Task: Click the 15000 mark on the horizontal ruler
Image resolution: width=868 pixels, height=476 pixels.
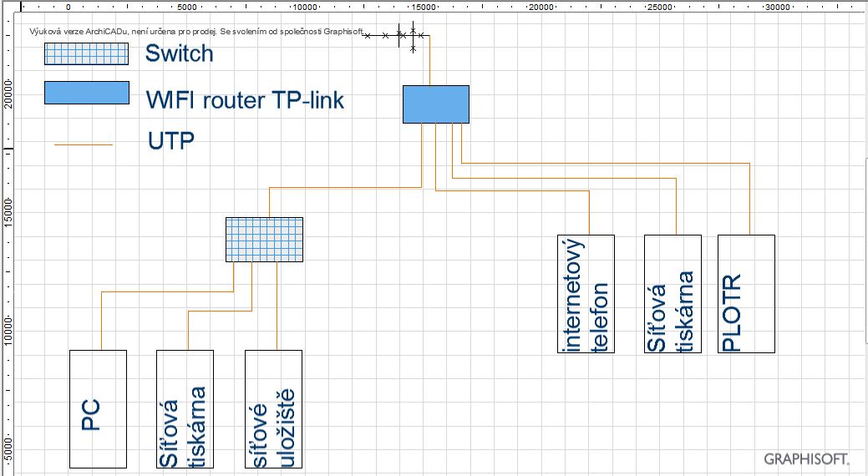Action: (x=424, y=8)
